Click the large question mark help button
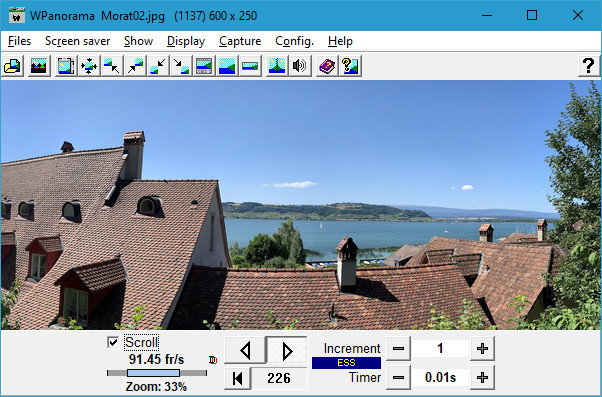 click(589, 66)
